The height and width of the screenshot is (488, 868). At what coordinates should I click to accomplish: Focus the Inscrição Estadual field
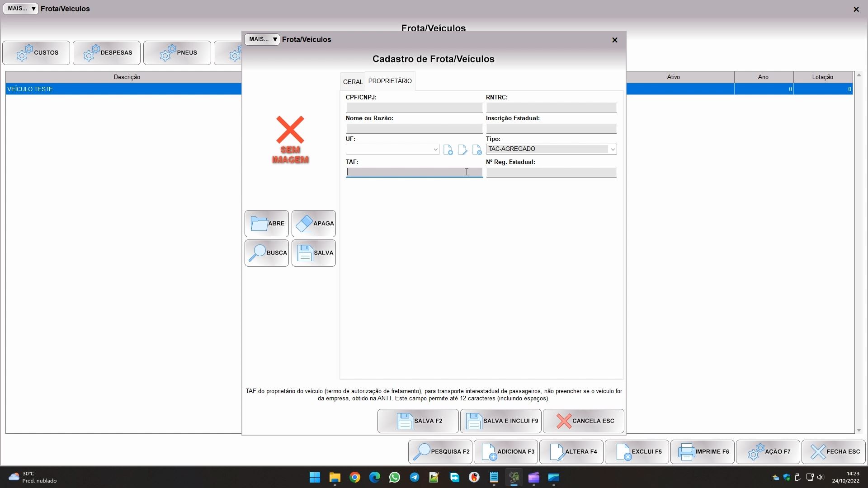pyautogui.click(x=551, y=128)
